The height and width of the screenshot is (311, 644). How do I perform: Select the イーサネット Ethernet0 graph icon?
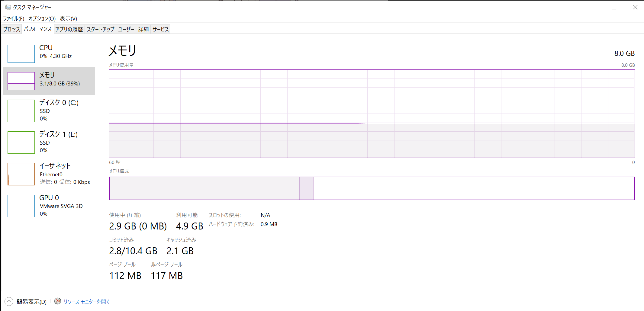pyautogui.click(x=21, y=174)
